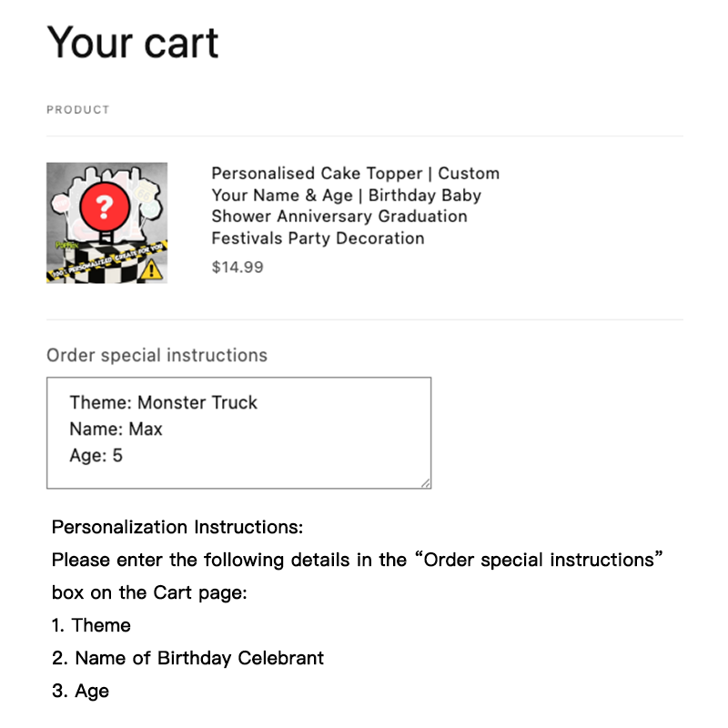
Task: Click the "3. Age" list item
Action: click(81, 691)
